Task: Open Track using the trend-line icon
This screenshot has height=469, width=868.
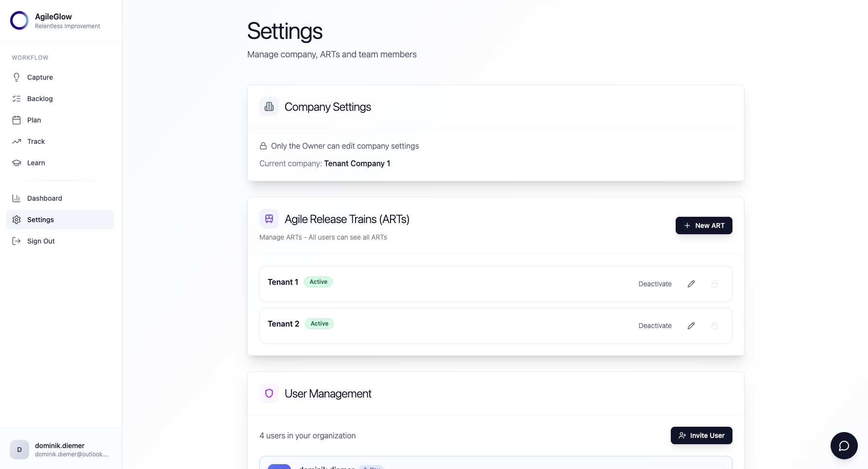Action: 16,141
